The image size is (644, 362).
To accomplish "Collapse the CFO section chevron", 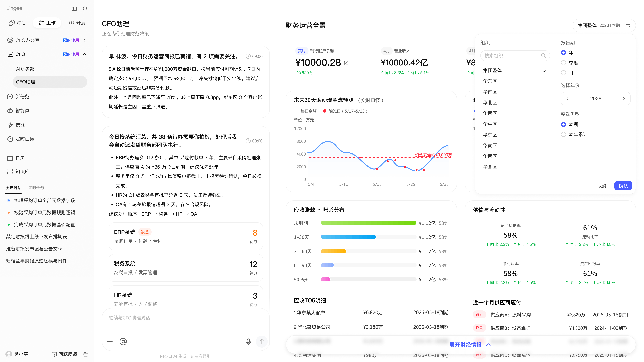I will pyautogui.click(x=85, y=54).
